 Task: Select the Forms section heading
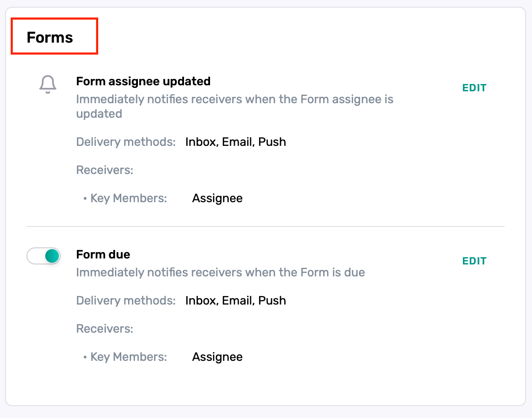(50, 38)
